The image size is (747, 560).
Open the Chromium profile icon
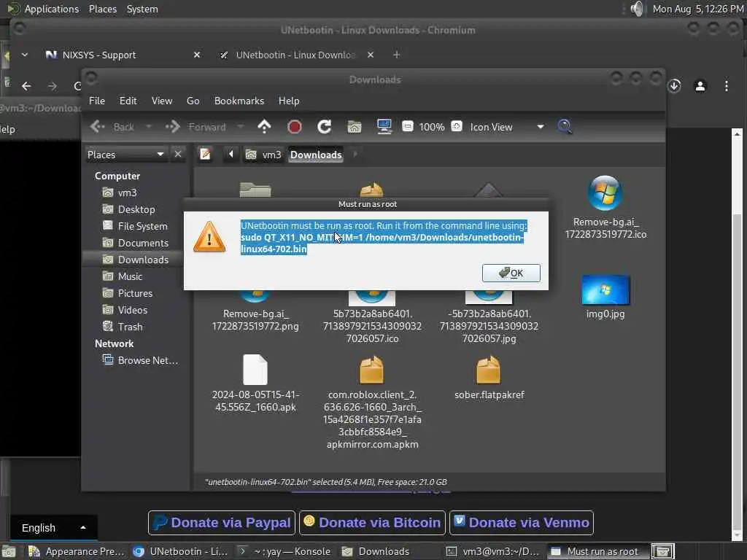(x=700, y=86)
